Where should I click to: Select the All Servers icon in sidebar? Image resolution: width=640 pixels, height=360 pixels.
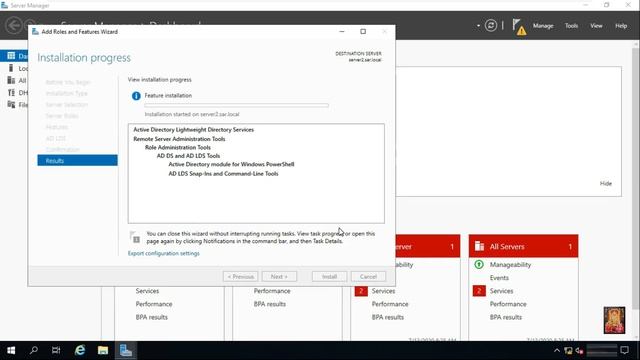(x=11, y=80)
